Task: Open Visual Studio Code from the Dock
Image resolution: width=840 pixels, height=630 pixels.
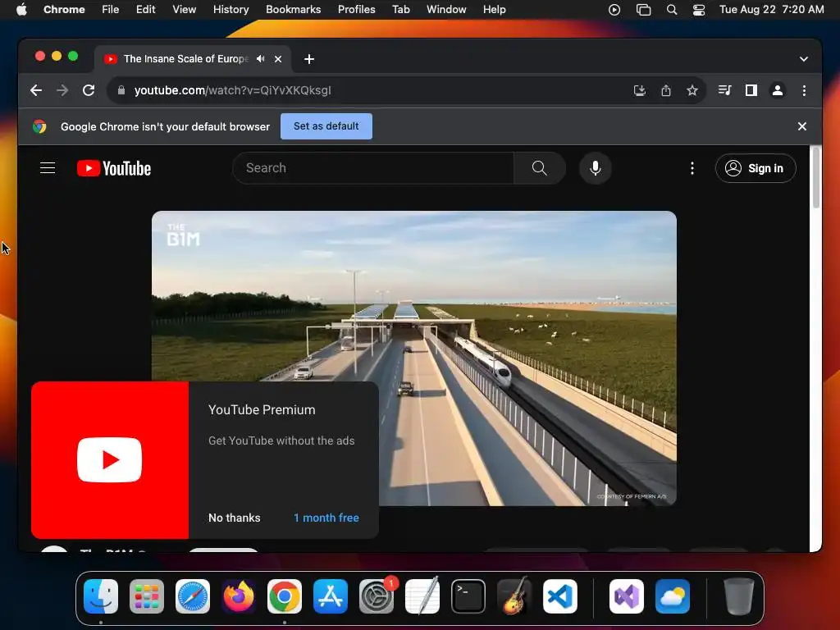Action: (560, 596)
